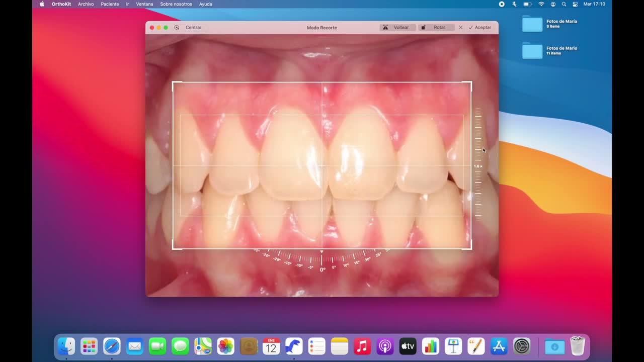Click the Mar 17:10 clock in the menu bar

[594, 4]
